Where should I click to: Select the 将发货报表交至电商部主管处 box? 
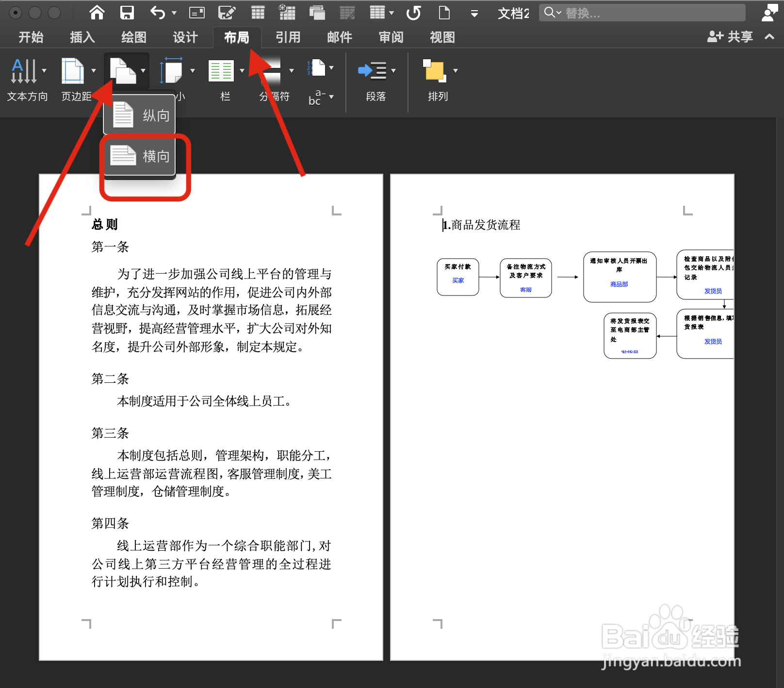(x=630, y=336)
